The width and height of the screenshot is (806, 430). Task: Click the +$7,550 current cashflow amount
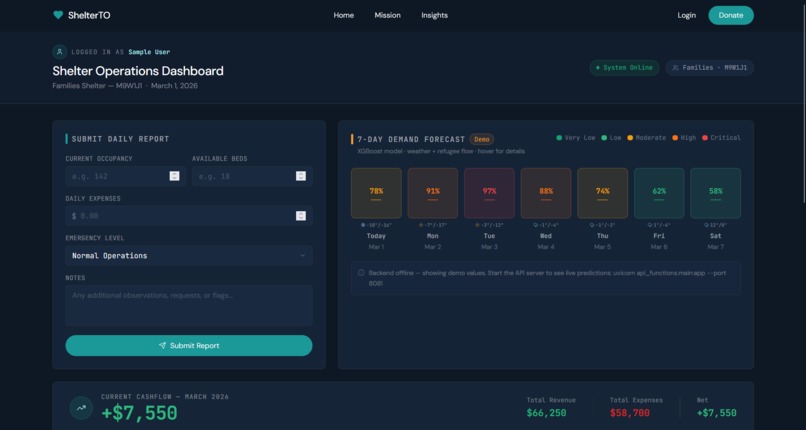pos(139,413)
